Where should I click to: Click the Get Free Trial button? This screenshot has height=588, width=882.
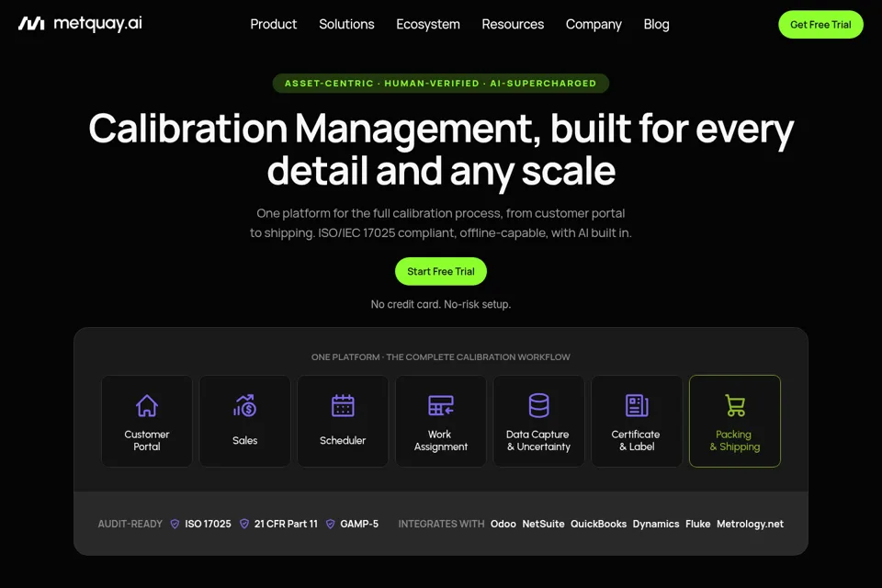tap(820, 25)
